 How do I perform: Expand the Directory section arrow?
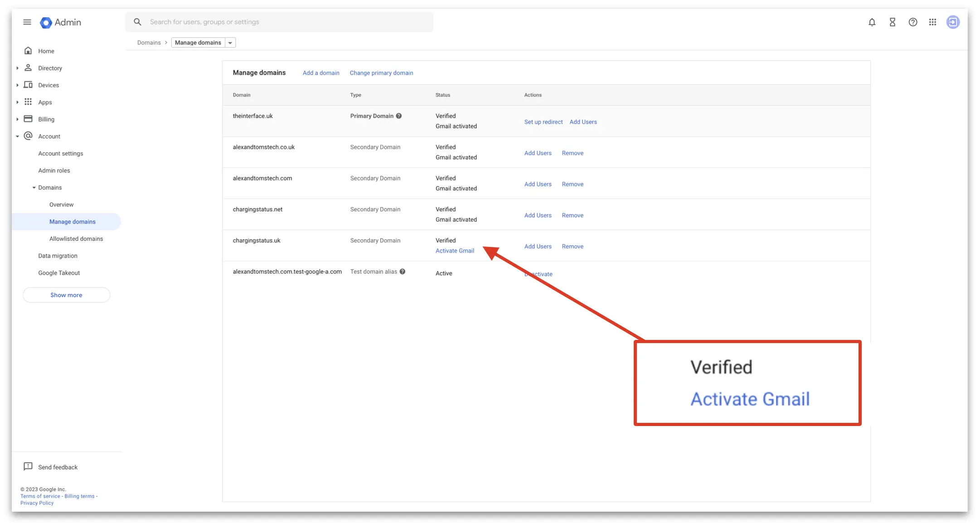(17, 68)
